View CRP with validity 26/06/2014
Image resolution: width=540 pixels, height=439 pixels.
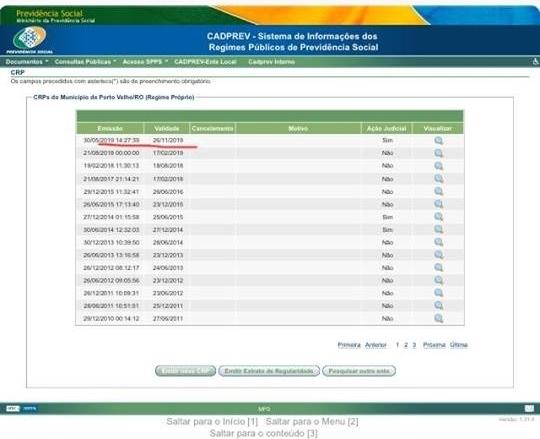pyautogui.click(x=438, y=242)
